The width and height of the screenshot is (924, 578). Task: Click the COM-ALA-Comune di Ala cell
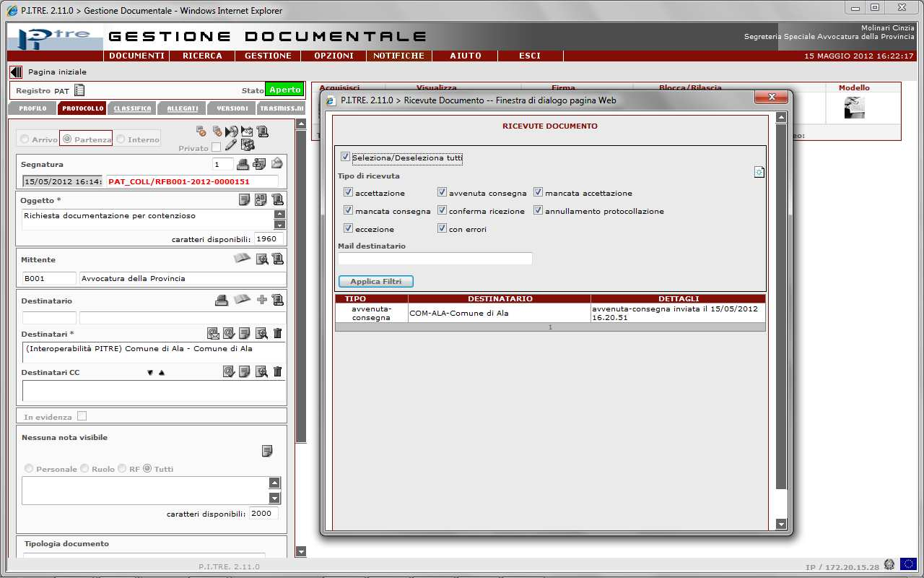[x=499, y=313]
